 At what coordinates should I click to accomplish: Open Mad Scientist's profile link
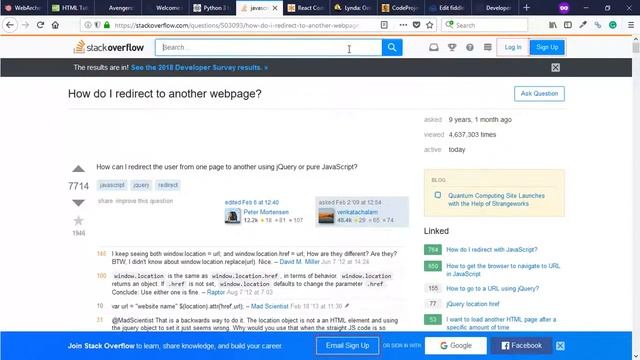point(269,306)
